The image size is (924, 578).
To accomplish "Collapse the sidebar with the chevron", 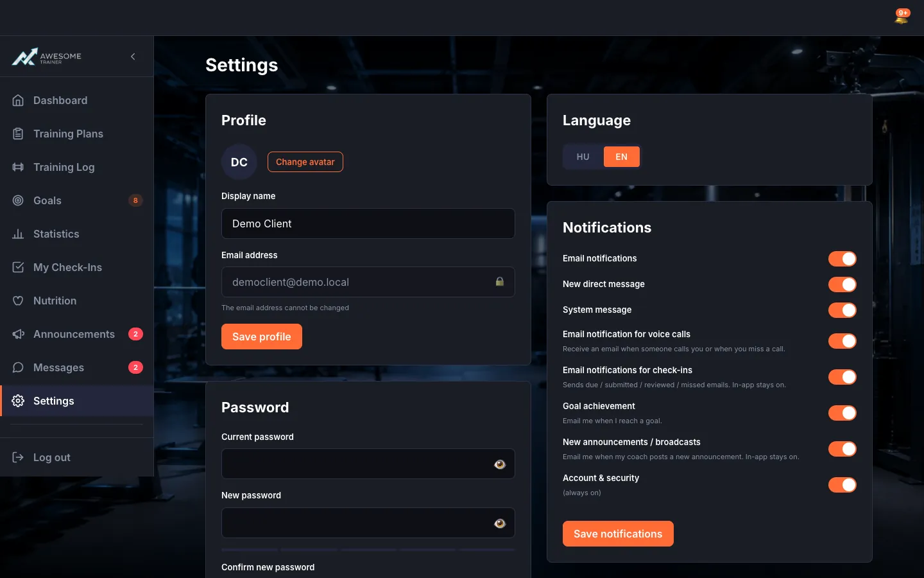I will coord(133,57).
